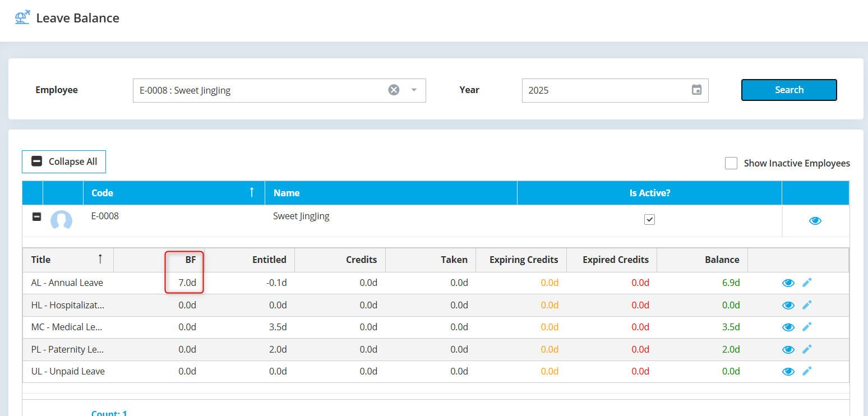Click the 2.0d Entitled value for Paternity Leave

point(278,349)
